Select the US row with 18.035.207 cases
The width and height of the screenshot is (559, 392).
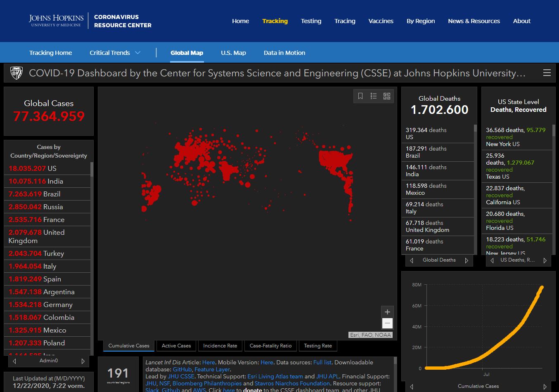47,168
